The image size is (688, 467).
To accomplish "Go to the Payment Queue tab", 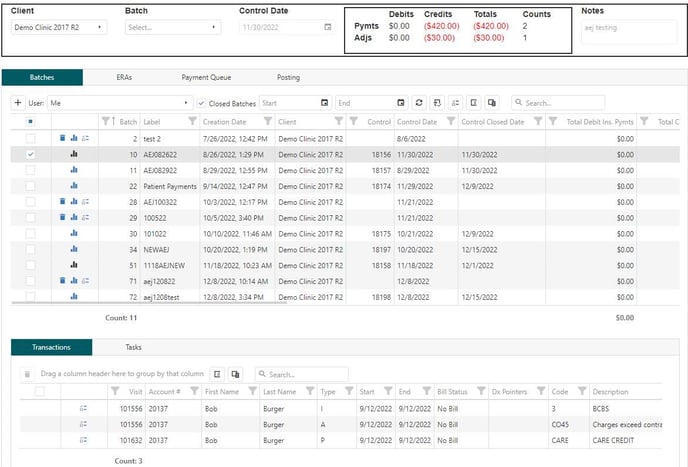I will pos(206,77).
